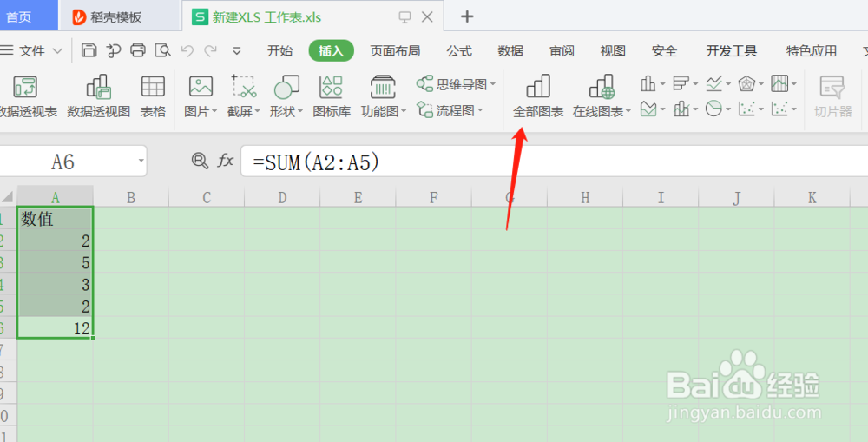
Task: Click the Name Box showing A6
Action: (x=62, y=162)
